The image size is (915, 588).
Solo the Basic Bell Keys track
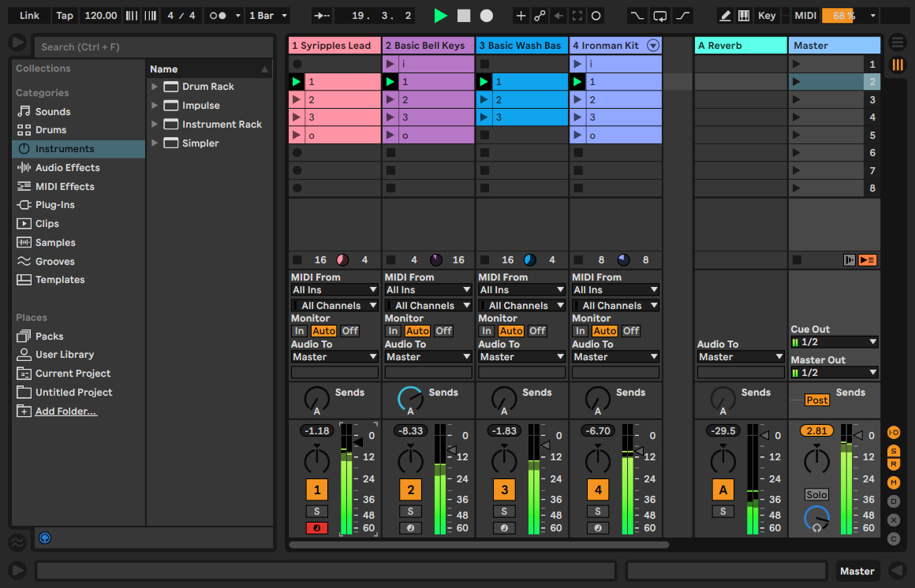[x=410, y=512]
